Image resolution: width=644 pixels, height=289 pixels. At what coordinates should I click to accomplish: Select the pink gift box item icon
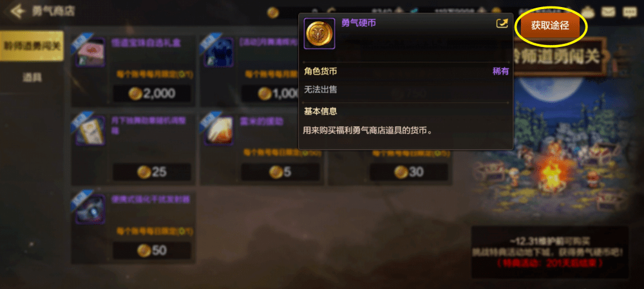[x=90, y=53]
